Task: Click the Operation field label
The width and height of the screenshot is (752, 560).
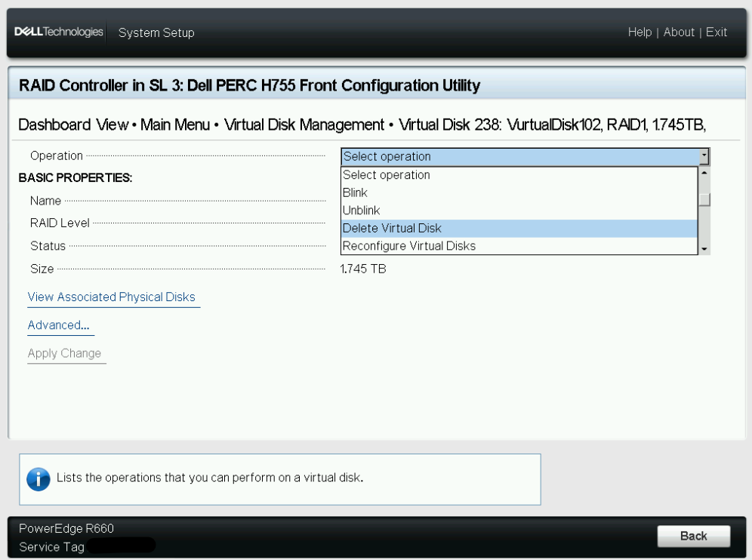Action: (x=57, y=155)
